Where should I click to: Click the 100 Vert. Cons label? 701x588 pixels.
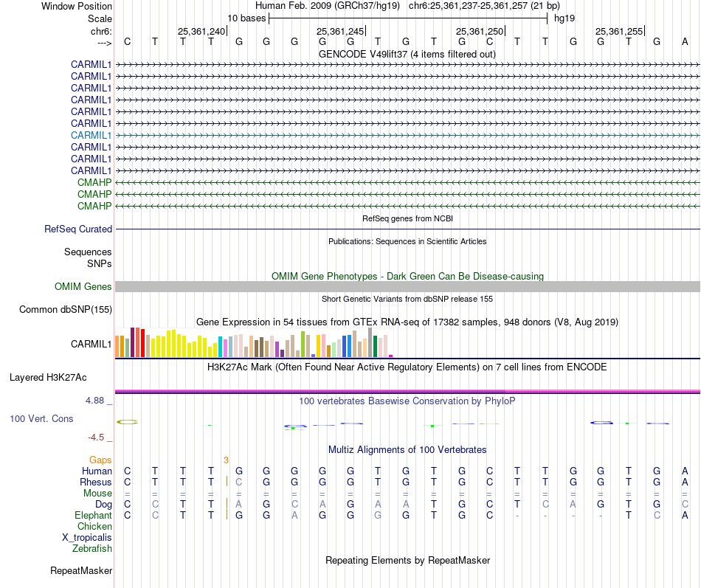click(41, 418)
